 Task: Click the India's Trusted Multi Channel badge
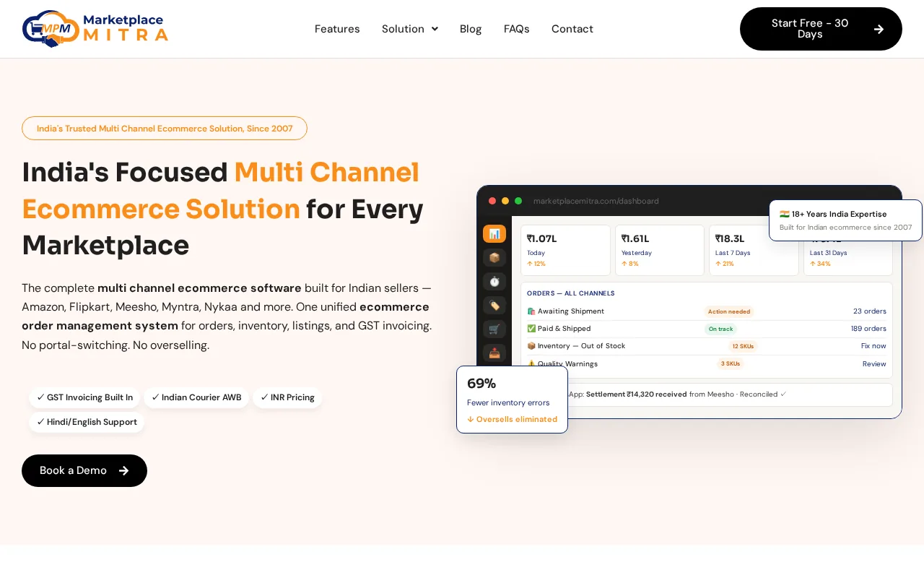tap(165, 128)
